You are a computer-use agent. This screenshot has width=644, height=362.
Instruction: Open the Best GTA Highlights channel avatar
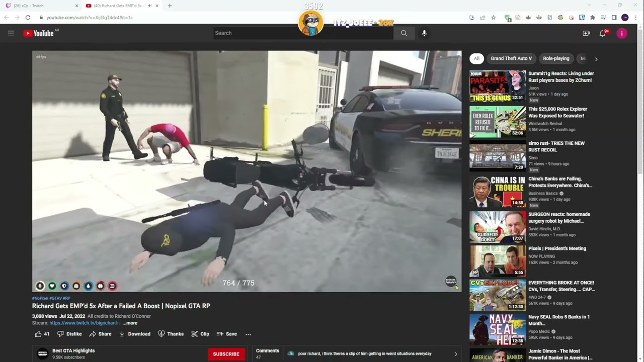(43, 353)
